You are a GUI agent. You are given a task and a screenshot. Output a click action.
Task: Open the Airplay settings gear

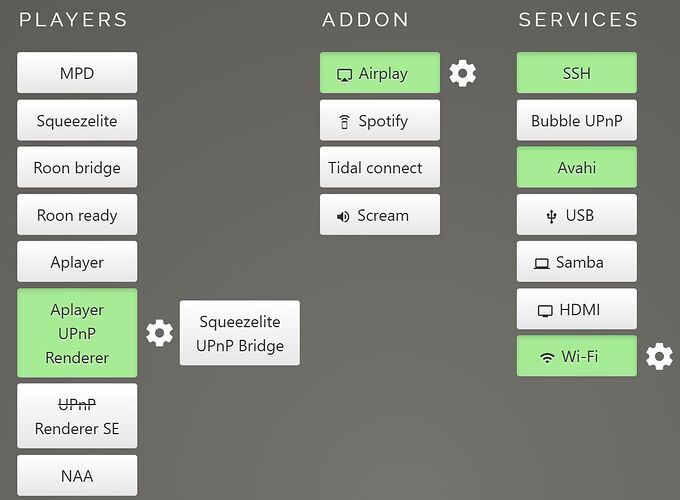462,73
